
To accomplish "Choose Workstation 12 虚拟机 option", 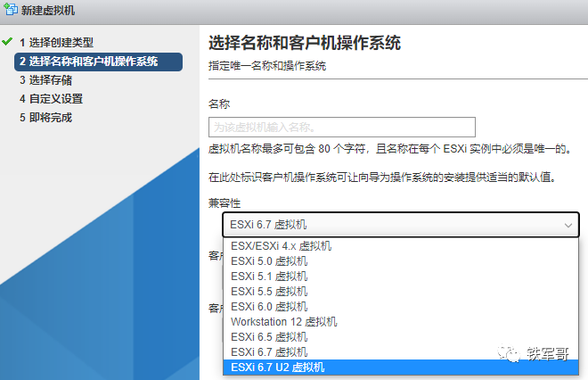I will click(x=401, y=322).
